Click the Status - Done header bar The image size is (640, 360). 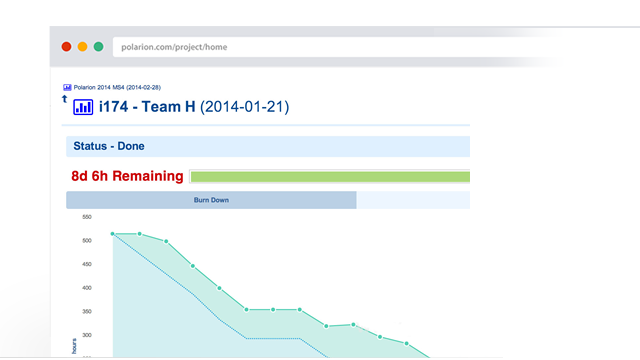click(268, 146)
